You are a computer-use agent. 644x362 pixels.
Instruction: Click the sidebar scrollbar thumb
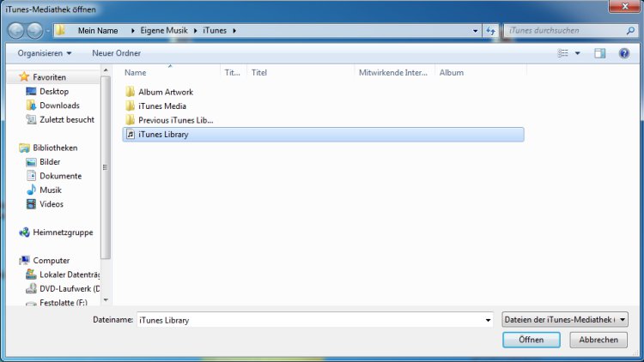coord(106,167)
